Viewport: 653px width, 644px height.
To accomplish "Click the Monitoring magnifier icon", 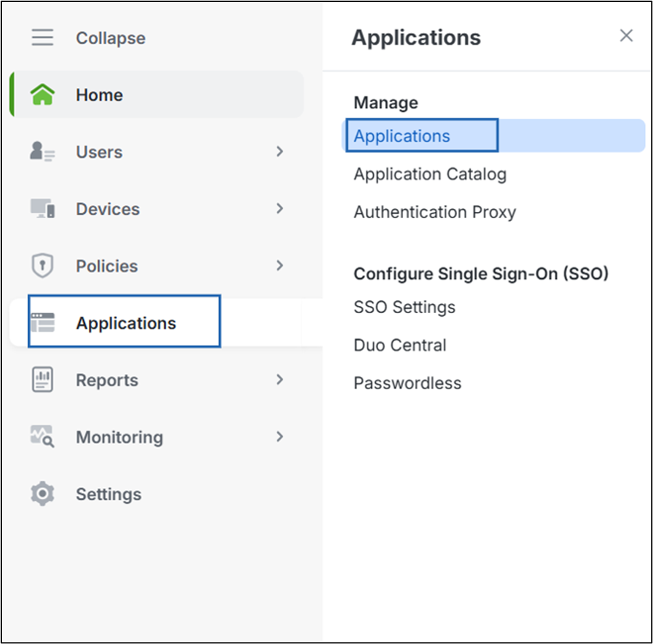I will click(42, 436).
